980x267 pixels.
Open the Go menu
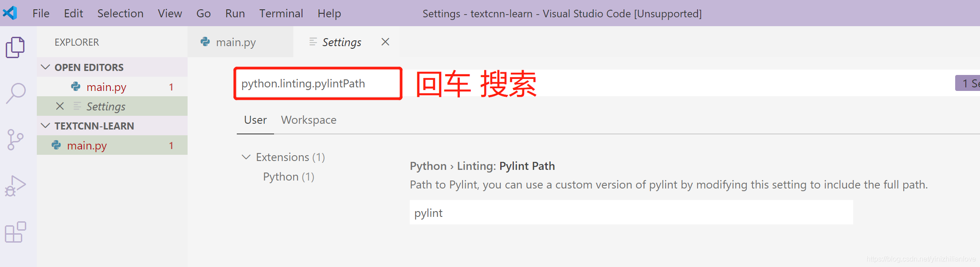204,13
